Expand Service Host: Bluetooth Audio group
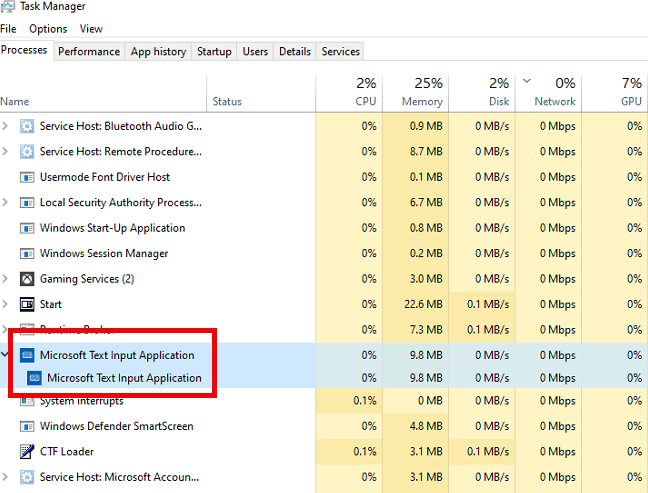This screenshot has width=648, height=493. click(x=5, y=126)
